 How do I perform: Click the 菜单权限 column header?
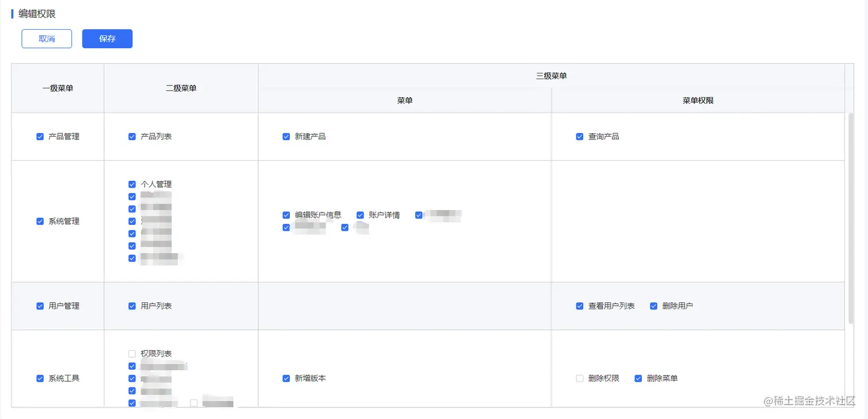(x=698, y=100)
